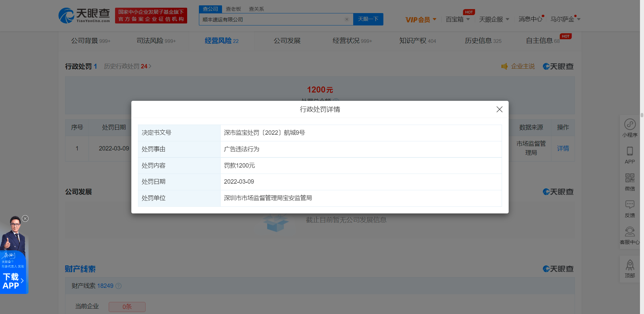
Task: Open the 小程序 sidebar icon
Action: [630, 125]
